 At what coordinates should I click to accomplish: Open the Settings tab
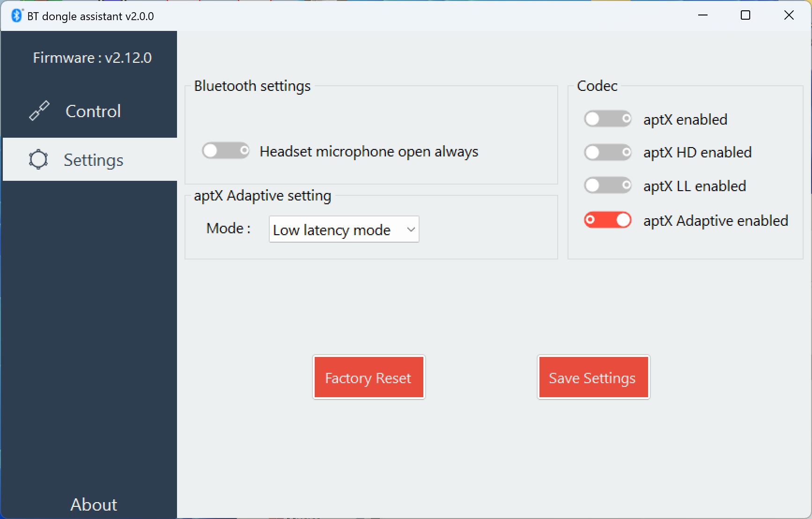90,159
